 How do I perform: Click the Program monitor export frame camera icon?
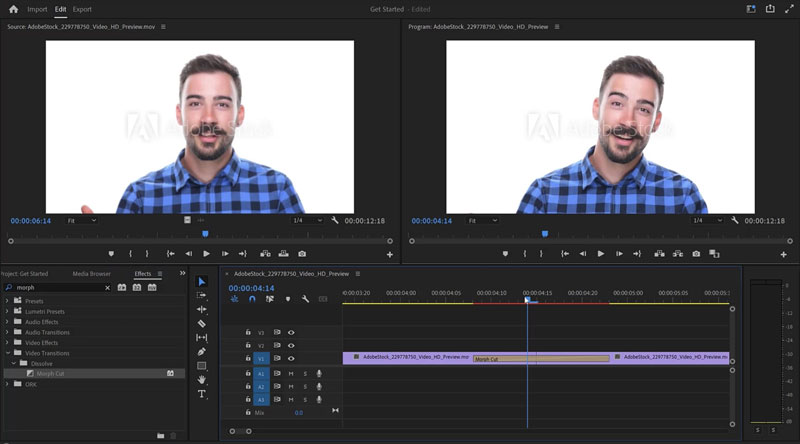coord(695,254)
